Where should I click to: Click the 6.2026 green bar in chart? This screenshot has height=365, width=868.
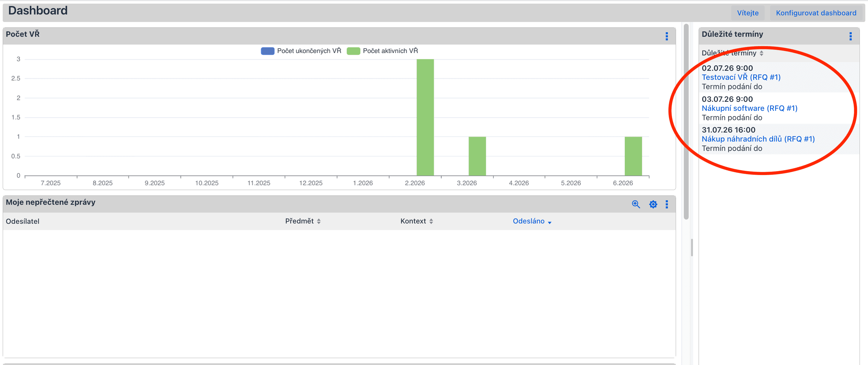click(x=633, y=156)
